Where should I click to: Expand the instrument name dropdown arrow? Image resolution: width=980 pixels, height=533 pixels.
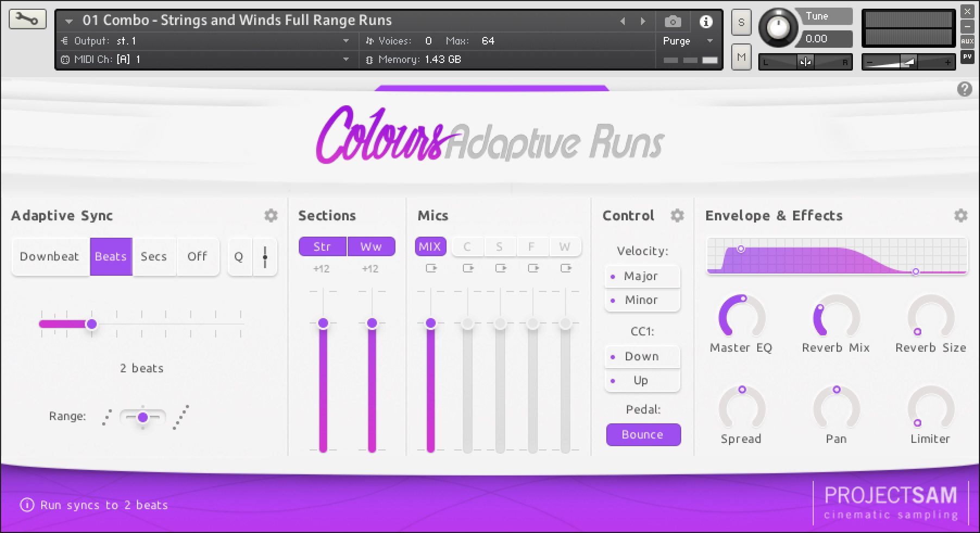[x=68, y=22]
